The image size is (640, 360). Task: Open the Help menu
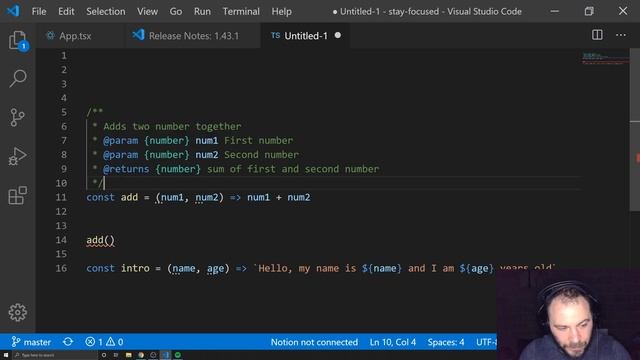(282, 11)
